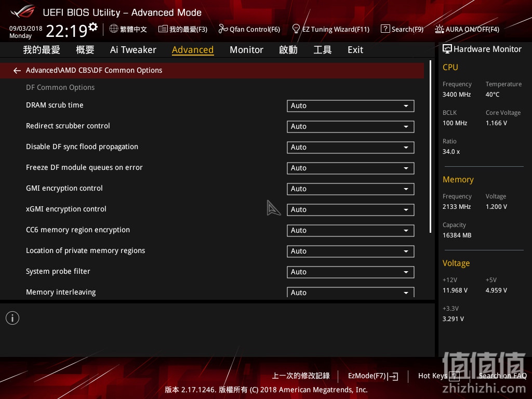Click the settings list vertical scrollbar
Image resolution: width=532 pixels, height=399 pixels.
tap(431, 147)
